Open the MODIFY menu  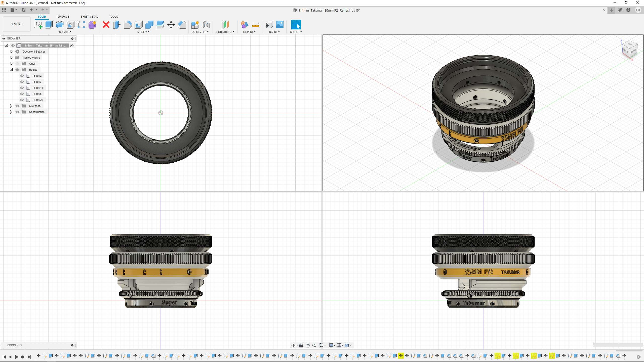(143, 32)
